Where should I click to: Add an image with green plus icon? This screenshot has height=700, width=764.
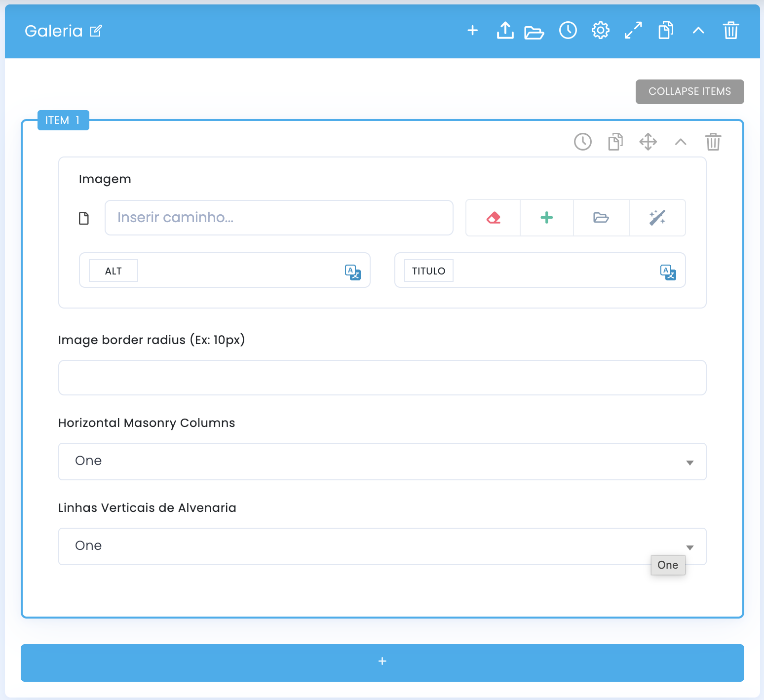point(547,218)
